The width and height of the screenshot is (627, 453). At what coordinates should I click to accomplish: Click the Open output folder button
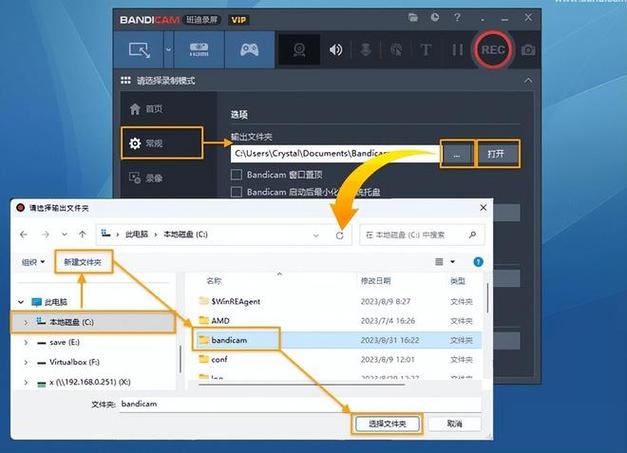click(496, 154)
